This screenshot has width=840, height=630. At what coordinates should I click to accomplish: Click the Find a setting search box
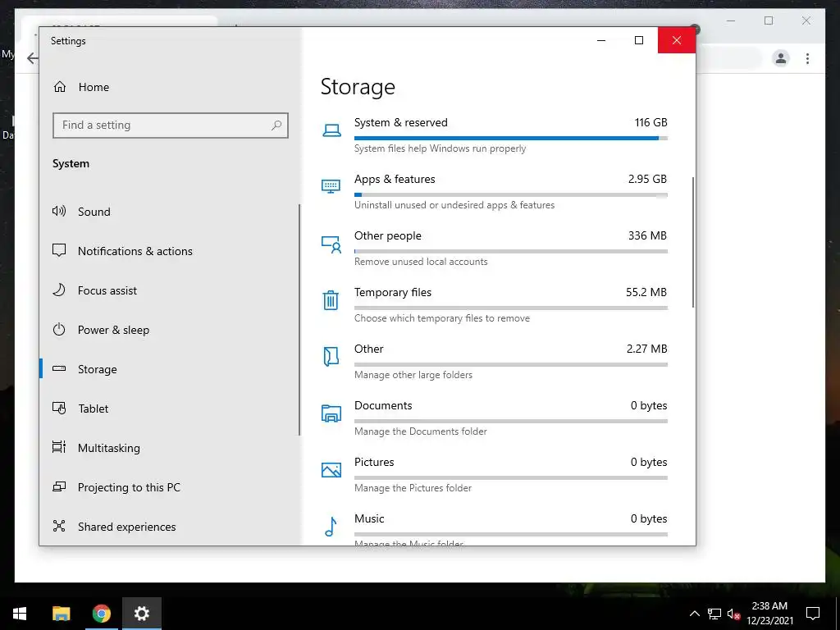pos(171,126)
